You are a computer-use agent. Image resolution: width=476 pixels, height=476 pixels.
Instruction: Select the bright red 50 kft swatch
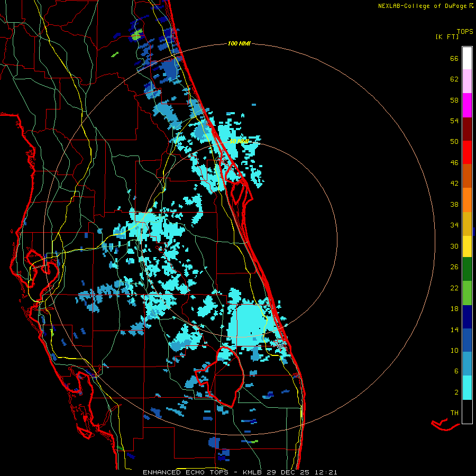click(467, 152)
